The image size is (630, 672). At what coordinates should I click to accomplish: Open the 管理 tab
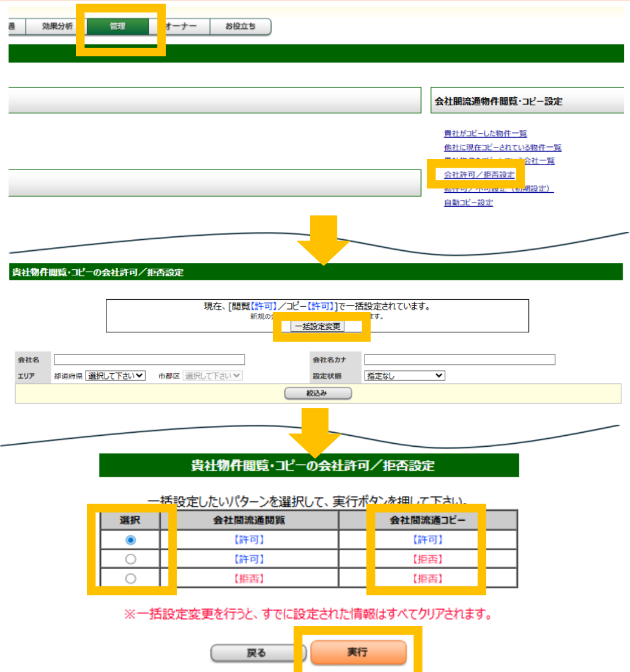(x=117, y=27)
